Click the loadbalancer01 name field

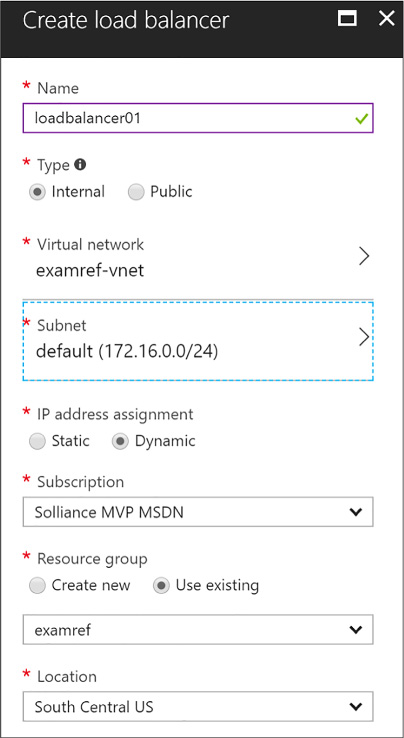[198, 118]
